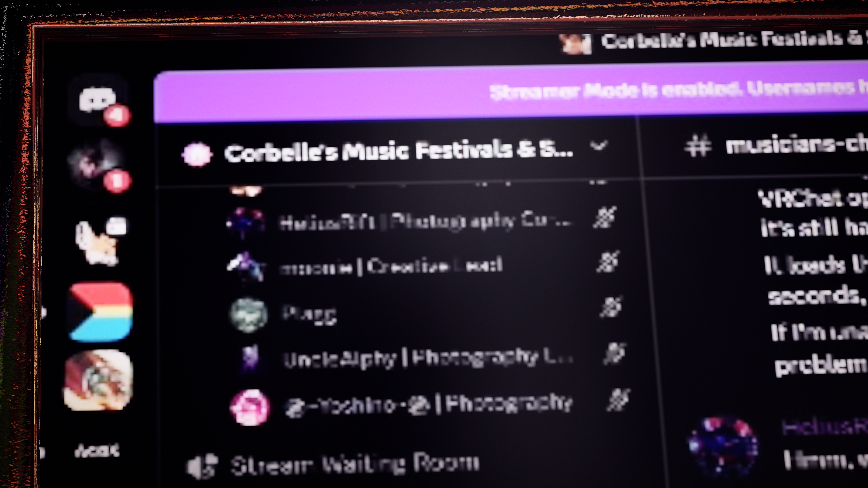This screenshot has width=868, height=488.
Task: Click the pink server boost badge icon
Action: click(197, 154)
